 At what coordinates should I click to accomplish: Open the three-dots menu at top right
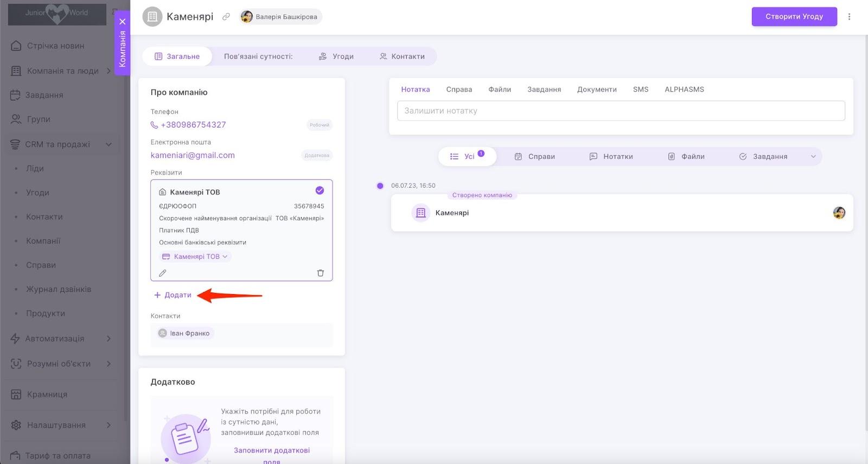[x=849, y=17]
